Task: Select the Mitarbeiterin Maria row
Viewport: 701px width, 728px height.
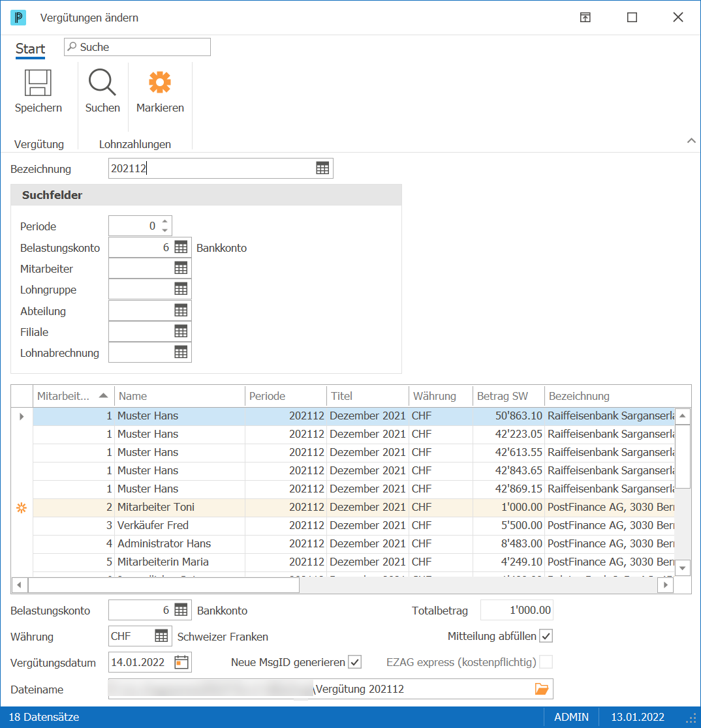Action: click(354, 562)
